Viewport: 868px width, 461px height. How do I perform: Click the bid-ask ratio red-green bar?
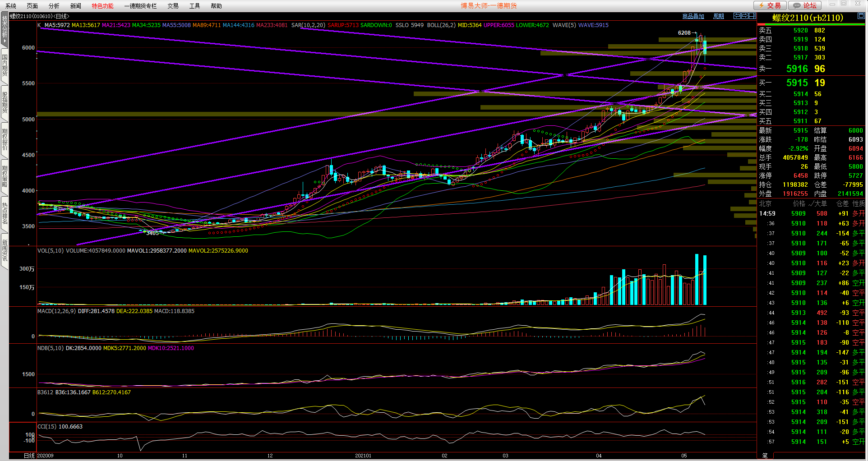tap(811, 25)
